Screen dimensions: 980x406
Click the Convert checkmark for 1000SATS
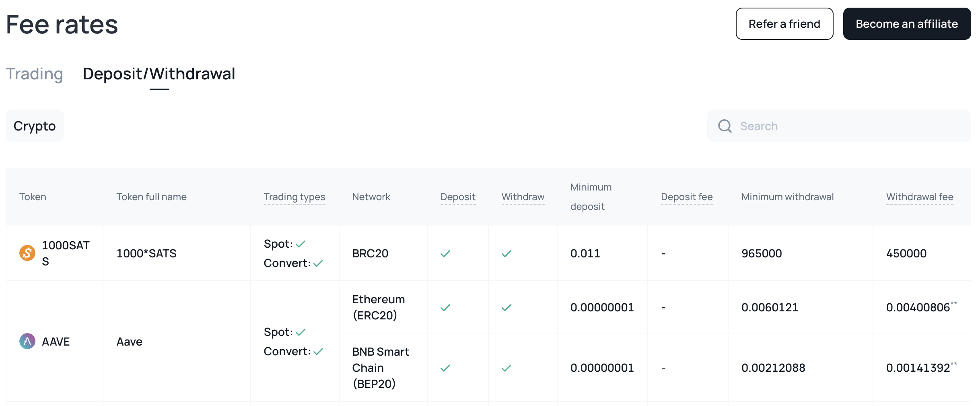click(318, 263)
